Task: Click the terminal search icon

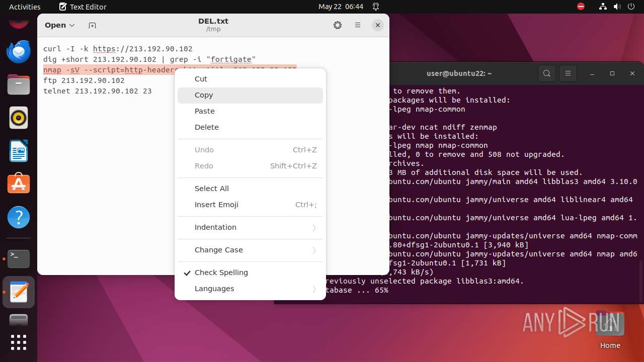Action: tap(547, 73)
